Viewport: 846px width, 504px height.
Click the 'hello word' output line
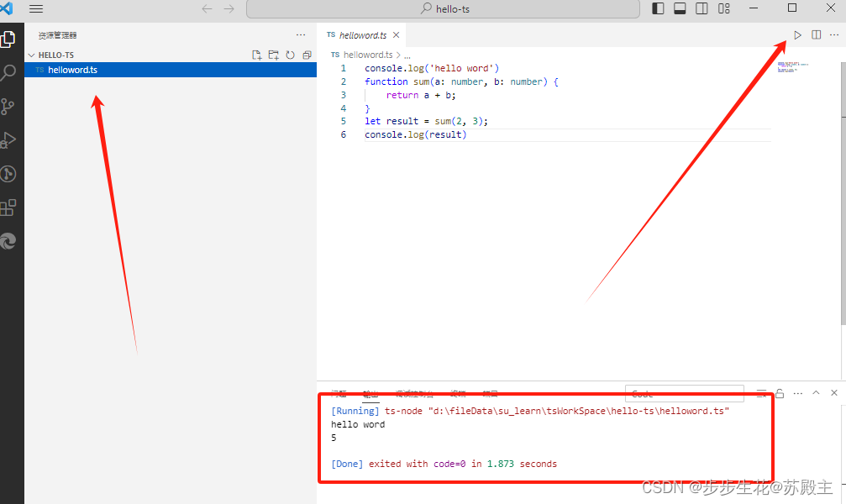[x=358, y=425]
